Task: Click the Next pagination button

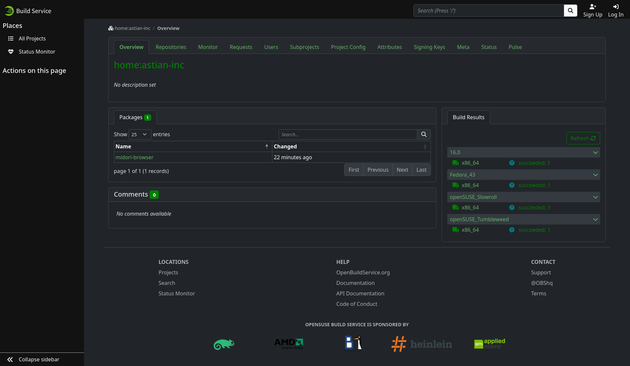Action: pos(402,170)
